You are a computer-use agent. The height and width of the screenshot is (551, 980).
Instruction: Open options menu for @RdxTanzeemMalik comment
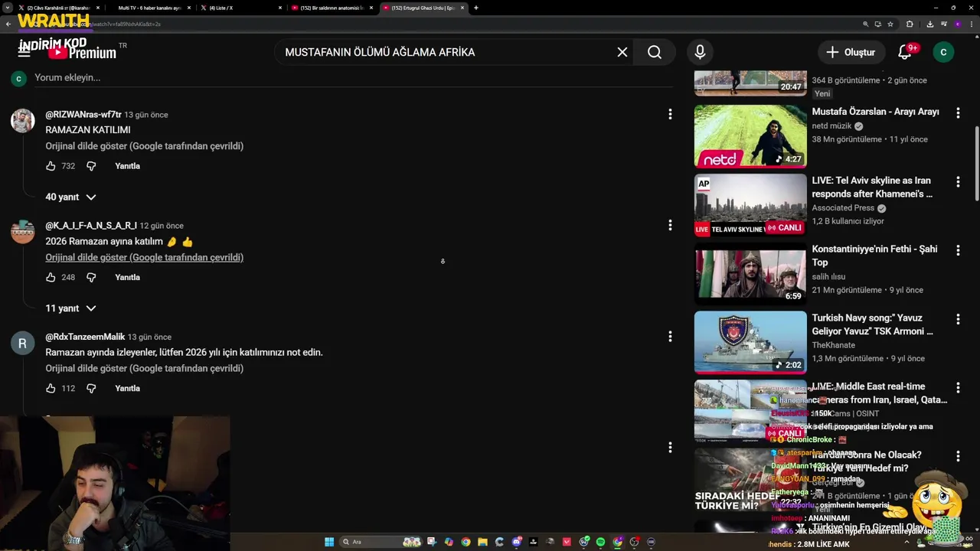670,336
